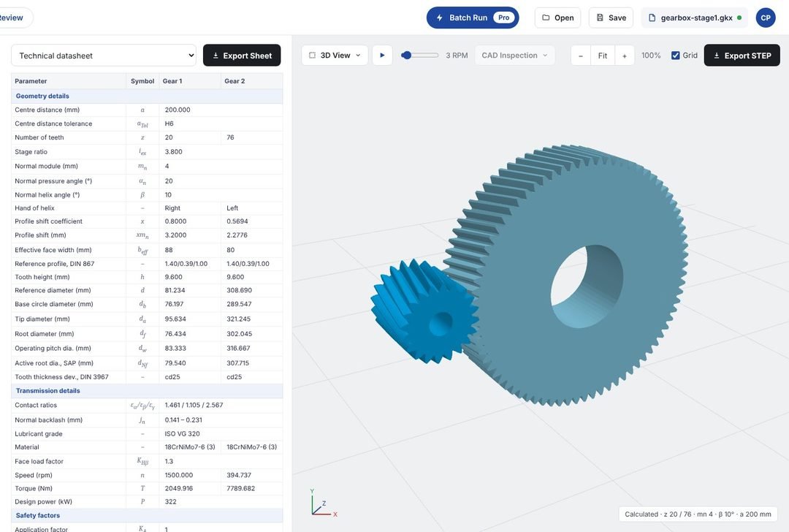Click the XYZ axis orientation gizmo
The width and height of the screenshot is (789, 532).
[x=322, y=503]
